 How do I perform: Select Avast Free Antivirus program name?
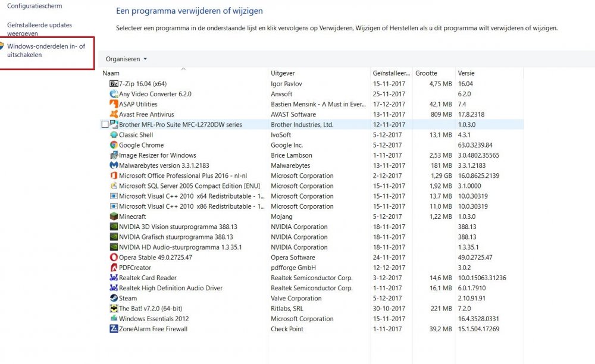pyautogui.click(x=146, y=114)
